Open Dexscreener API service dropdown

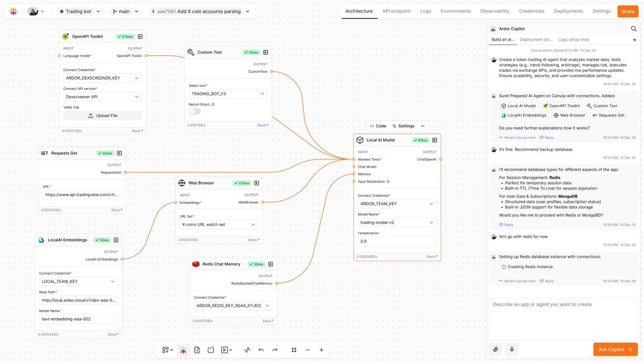tap(103, 97)
